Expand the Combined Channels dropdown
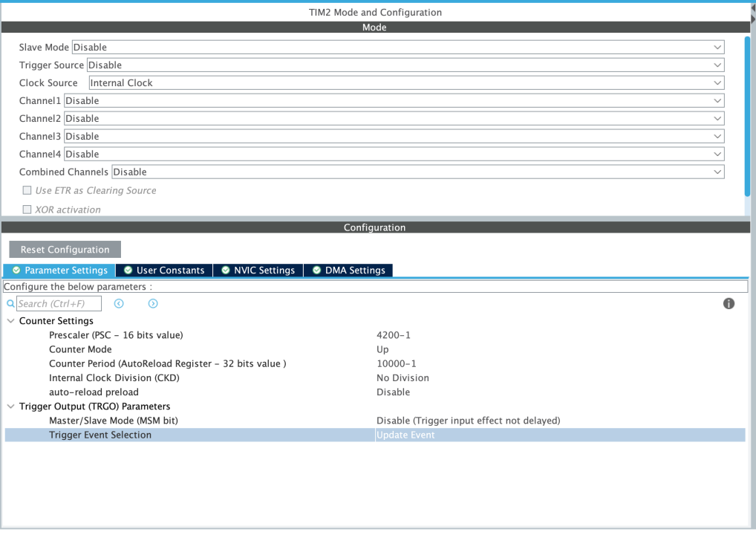Image resolution: width=756 pixels, height=535 pixels. coord(417,172)
